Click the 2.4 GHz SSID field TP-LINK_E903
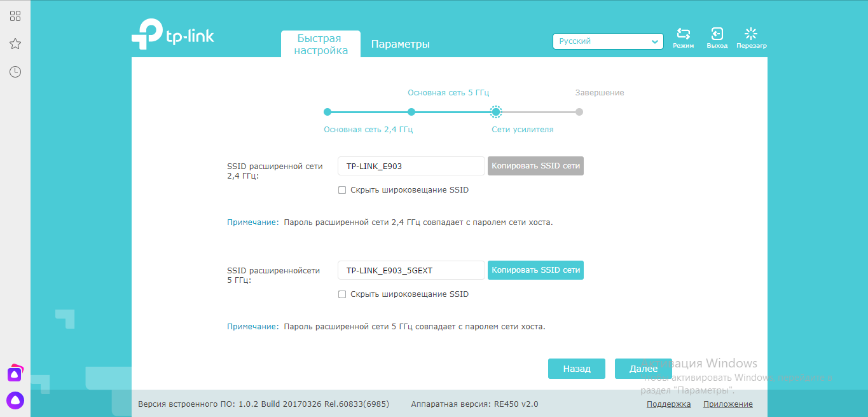Screen dimensions: 868x417 coord(411,166)
